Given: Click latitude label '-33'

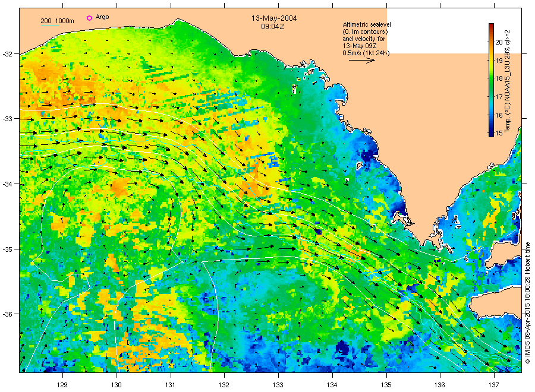Looking at the screenshot, I should (x=7, y=119).
